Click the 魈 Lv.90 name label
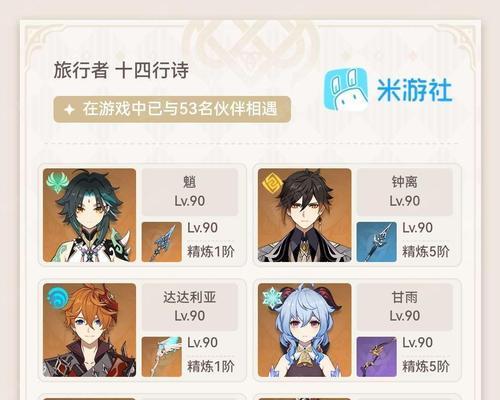This screenshot has height=400, width=500. pos(190,192)
